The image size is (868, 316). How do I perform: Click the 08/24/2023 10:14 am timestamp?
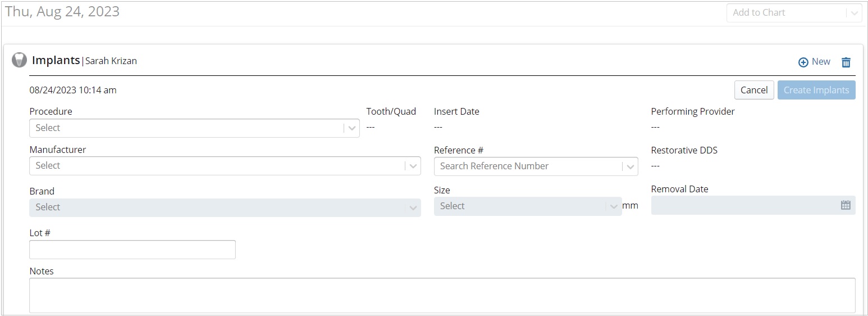[73, 90]
